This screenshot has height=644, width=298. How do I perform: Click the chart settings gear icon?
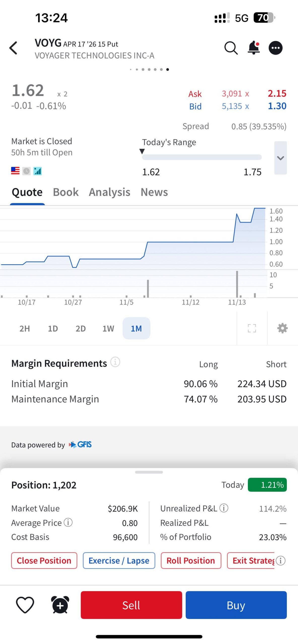click(x=282, y=328)
